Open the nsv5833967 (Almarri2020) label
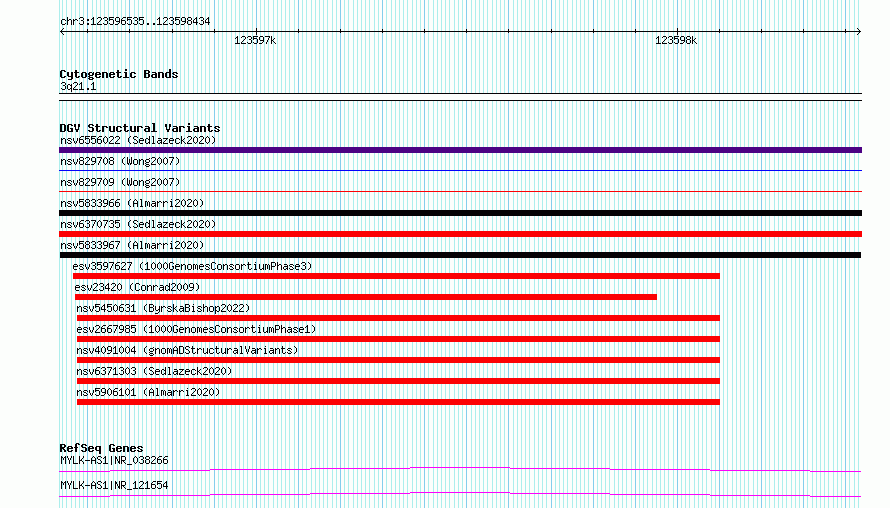 132,245
